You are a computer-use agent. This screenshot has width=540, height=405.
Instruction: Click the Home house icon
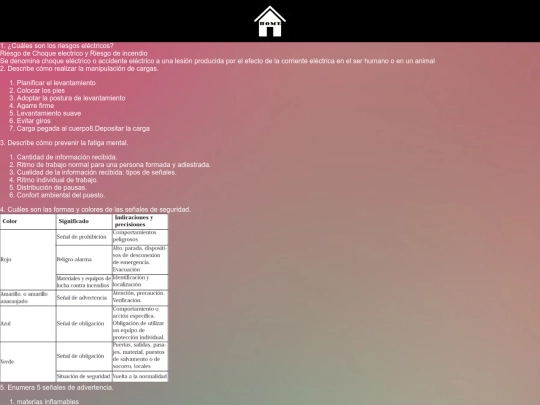click(x=270, y=21)
